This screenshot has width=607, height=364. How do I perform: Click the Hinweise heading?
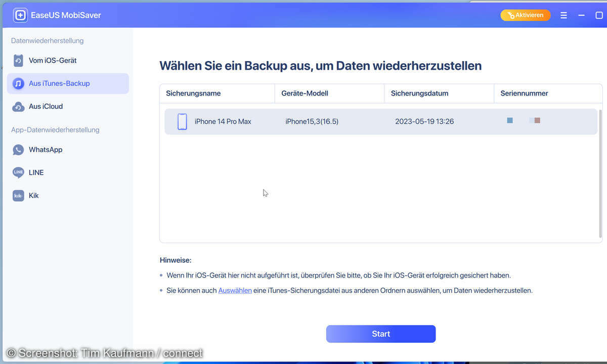tap(176, 260)
